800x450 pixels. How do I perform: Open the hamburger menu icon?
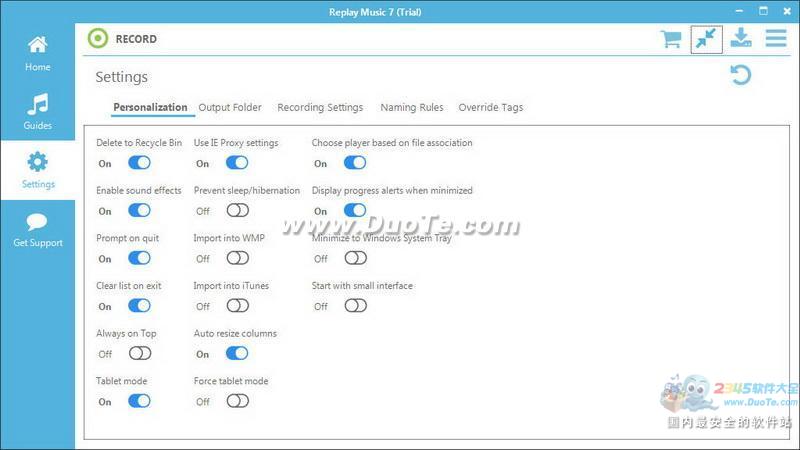776,38
